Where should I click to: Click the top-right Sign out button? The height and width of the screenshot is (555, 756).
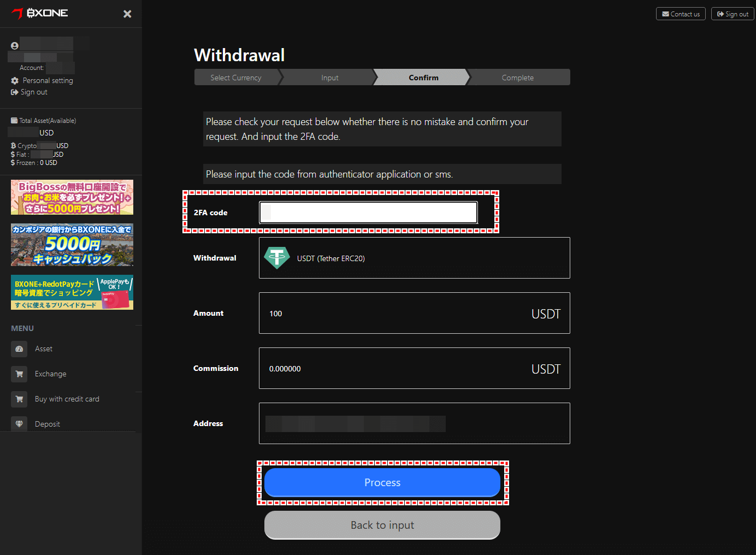733,14
